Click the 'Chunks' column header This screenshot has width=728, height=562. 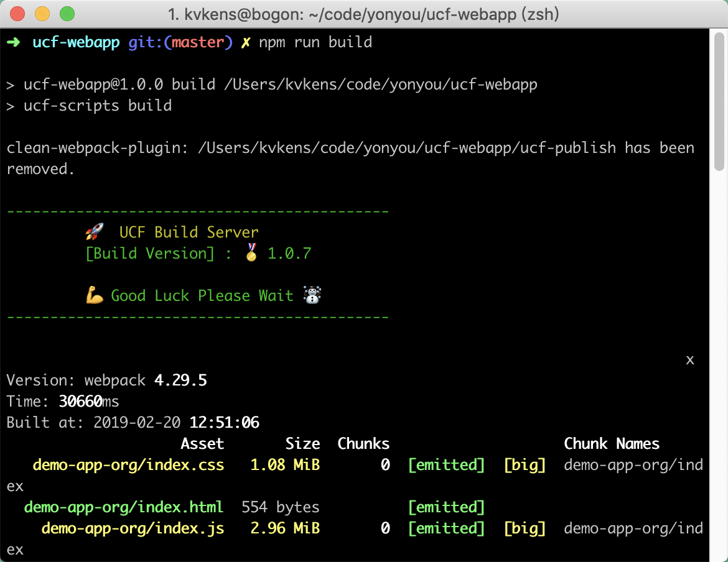pos(363,444)
